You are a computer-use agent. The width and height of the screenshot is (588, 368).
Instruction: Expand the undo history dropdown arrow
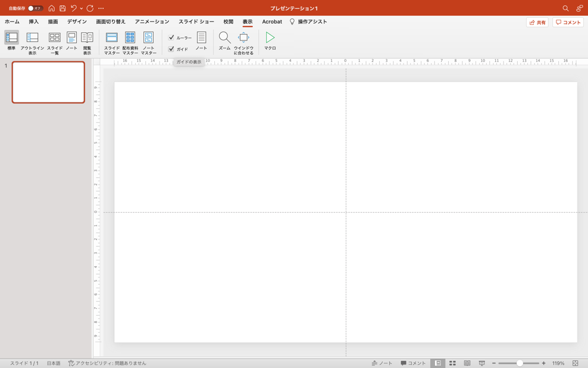pyautogui.click(x=82, y=9)
